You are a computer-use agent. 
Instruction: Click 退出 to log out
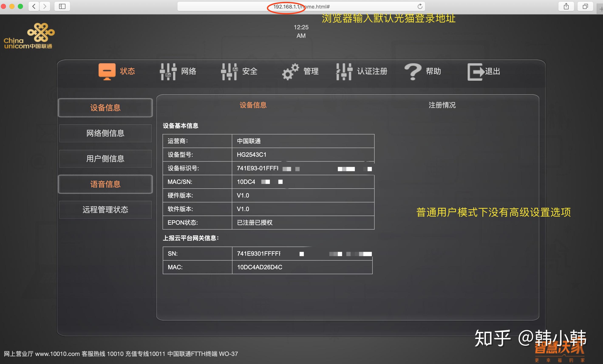tap(493, 71)
